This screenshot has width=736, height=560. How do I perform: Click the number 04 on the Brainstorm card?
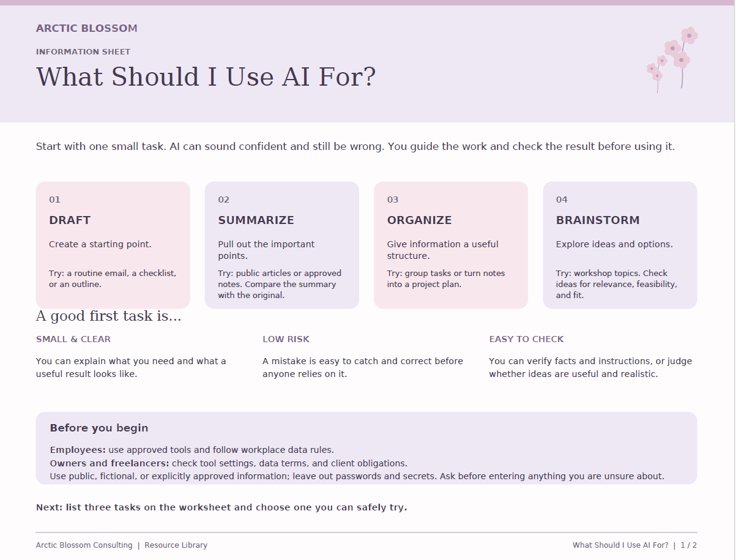coord(562,200)
